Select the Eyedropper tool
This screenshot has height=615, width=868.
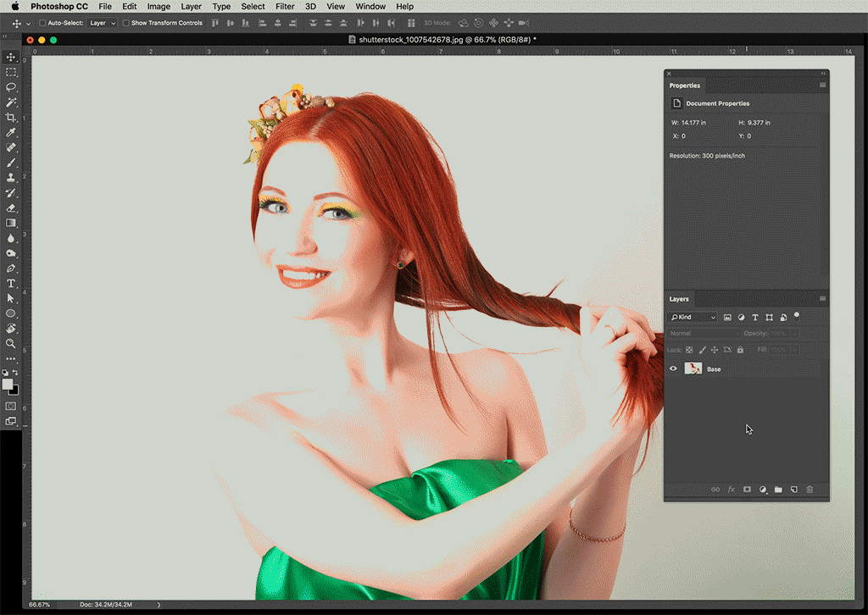[11, 133]
